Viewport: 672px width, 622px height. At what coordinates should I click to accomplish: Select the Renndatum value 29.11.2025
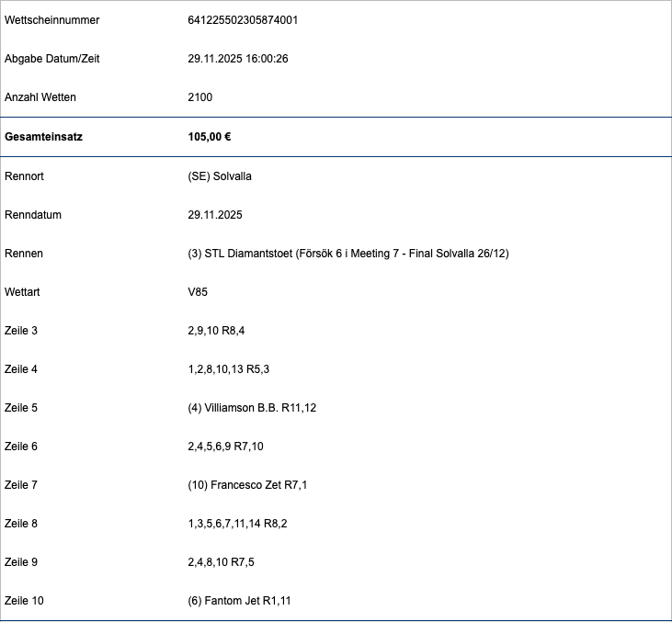coord(215,215)
